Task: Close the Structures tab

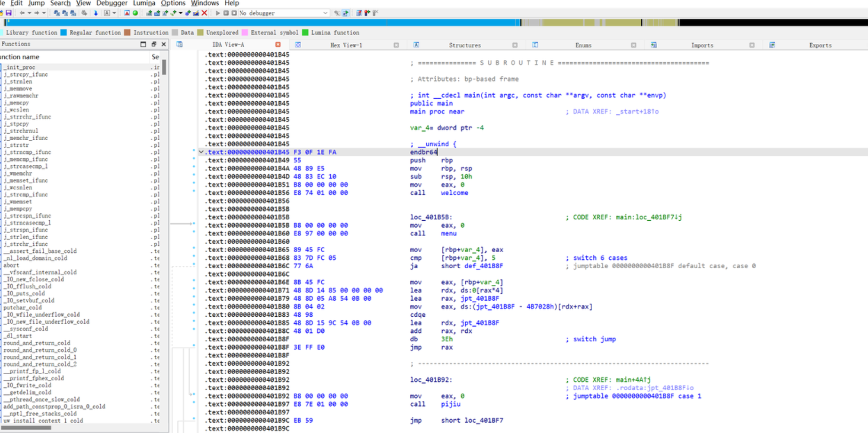Action: (515, 45)
